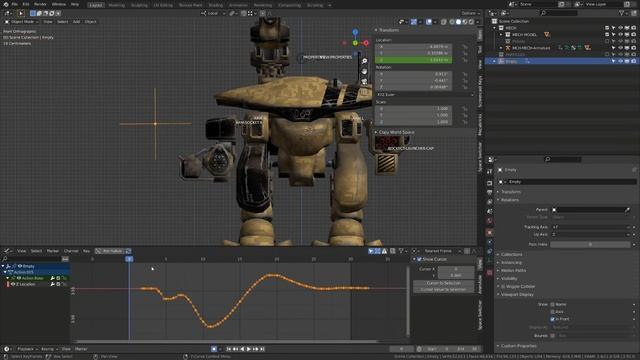Expand the Collections section
The height and width of the screenshot is (360, 640).
tap(511, 254)
